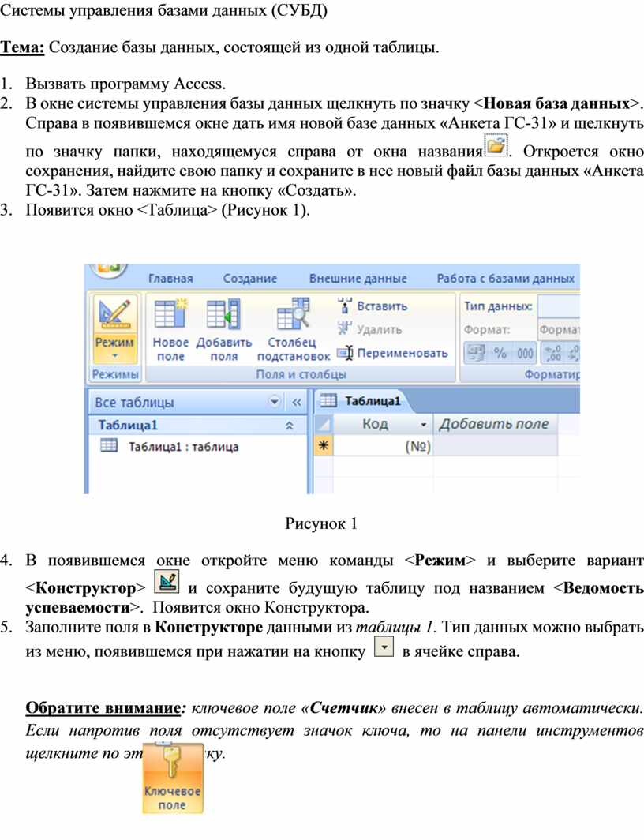
Task: Click the Столбец подстановок lookup icon
Action: pyautogui.click(x=293, y=313)
